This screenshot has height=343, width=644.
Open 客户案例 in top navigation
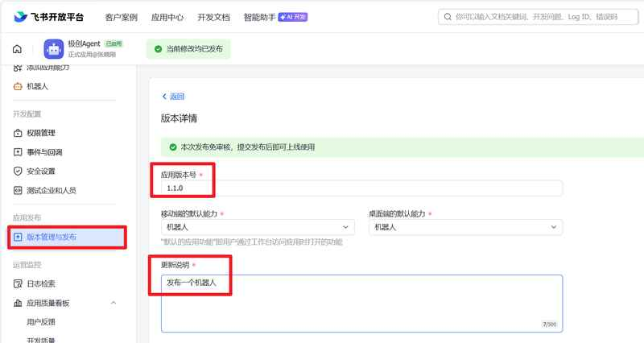coord(122,17)
